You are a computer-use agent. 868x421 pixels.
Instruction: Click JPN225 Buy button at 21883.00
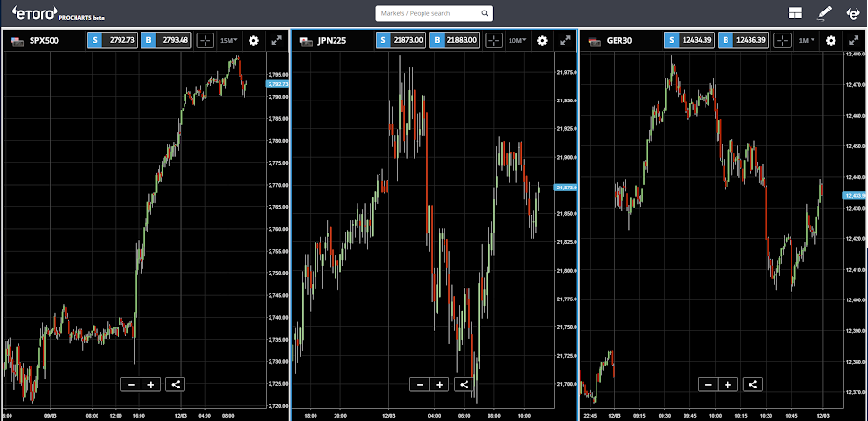coord(454,40)
